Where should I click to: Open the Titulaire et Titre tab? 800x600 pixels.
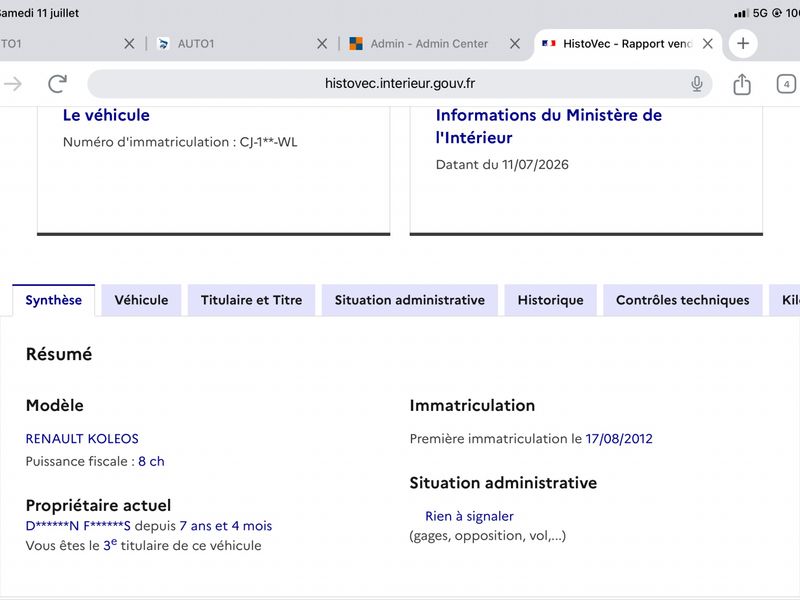click(252, 300)
